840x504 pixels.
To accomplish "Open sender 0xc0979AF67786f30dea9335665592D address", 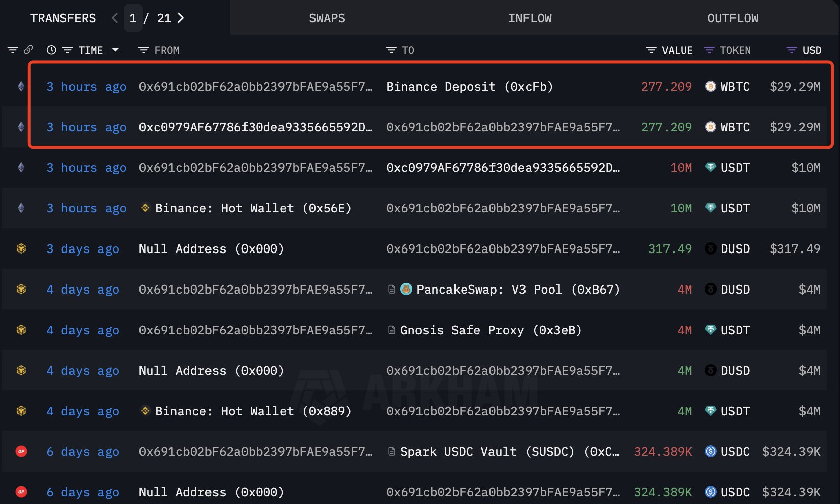I will point(256,127).
